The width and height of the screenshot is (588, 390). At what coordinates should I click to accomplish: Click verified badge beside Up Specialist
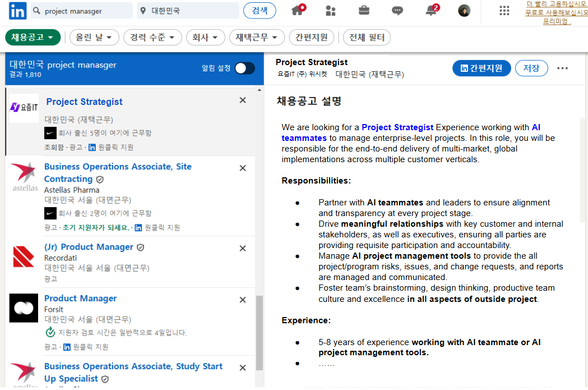coord(105,379)
